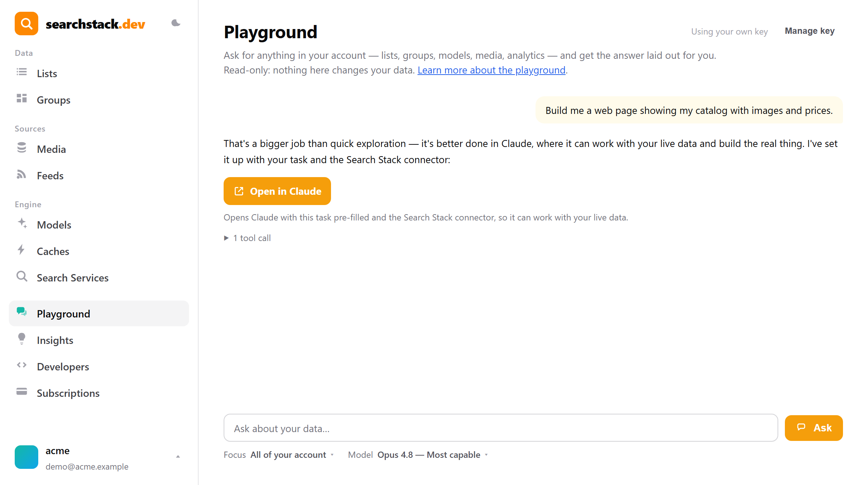Viewport: 868px width, 485px height.
Task: Open Media sources
Action: pos(99,149)
